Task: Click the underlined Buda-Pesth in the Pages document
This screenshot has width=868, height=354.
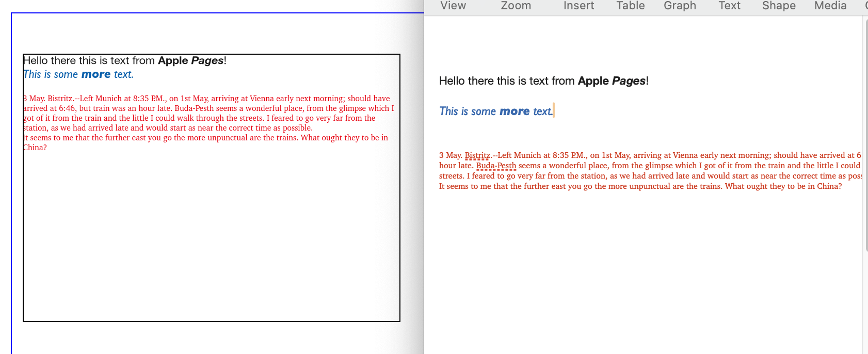Action: (496, 166)
